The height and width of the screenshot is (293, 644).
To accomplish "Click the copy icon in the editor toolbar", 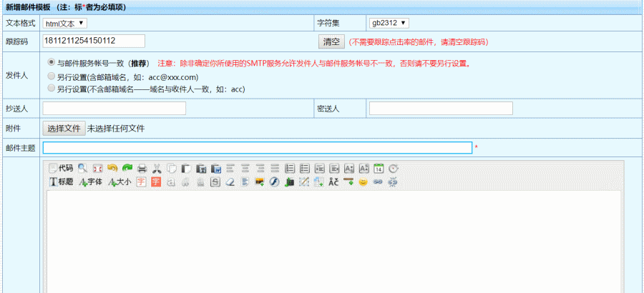I will point(172,168).
